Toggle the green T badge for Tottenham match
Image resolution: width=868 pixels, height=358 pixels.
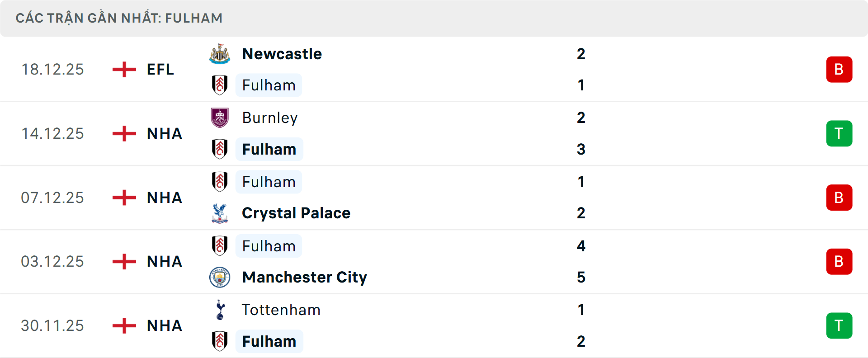[x=839, y=325]
